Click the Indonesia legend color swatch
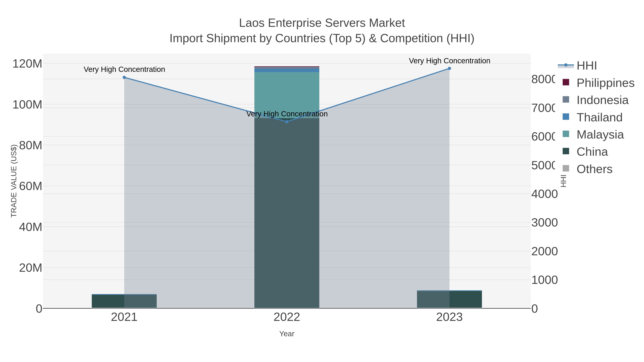This screenshot has height=362, width=644. pyautogui.click(x=566, y=99)
